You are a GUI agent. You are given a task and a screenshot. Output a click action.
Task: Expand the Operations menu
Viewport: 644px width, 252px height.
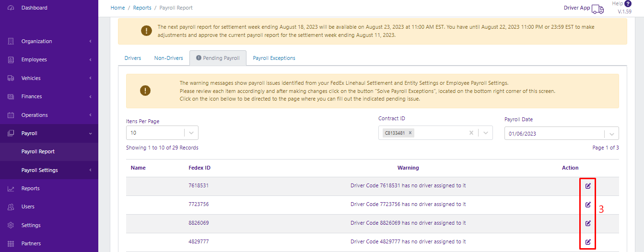click(x=91, y=115)
